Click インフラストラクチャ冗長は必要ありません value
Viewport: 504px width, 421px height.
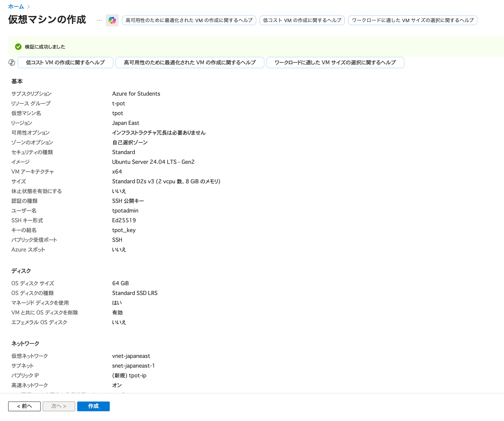pyautogui.click(x=159, y=133)
